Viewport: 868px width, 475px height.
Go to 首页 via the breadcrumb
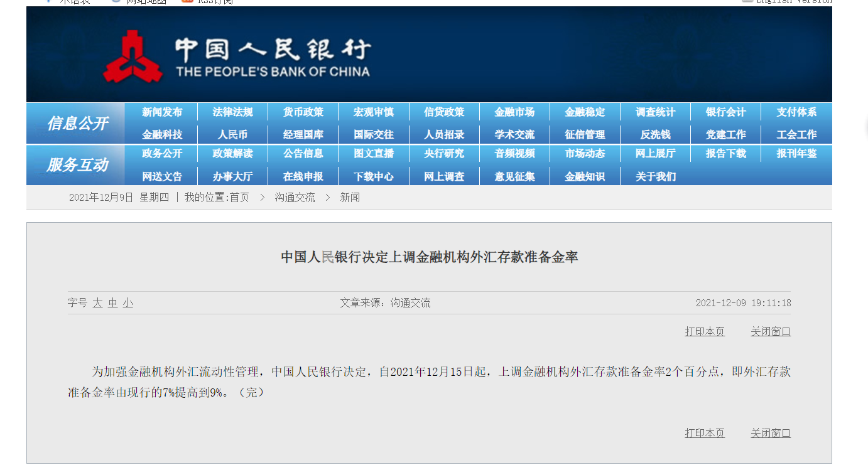click(239, 198)
